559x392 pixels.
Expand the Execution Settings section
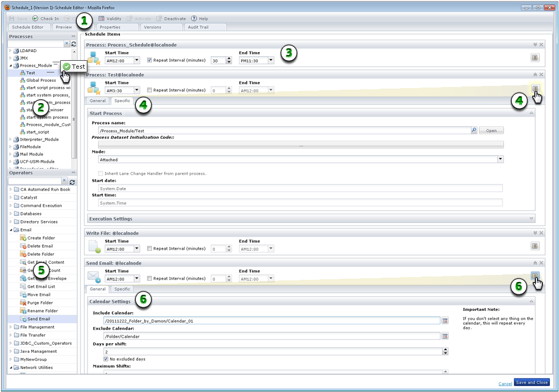tap(531, 219)
